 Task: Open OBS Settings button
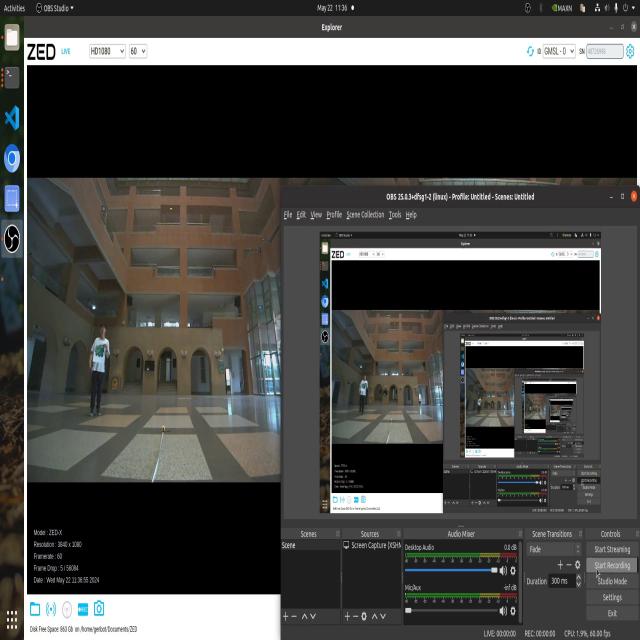coord(611,597)
